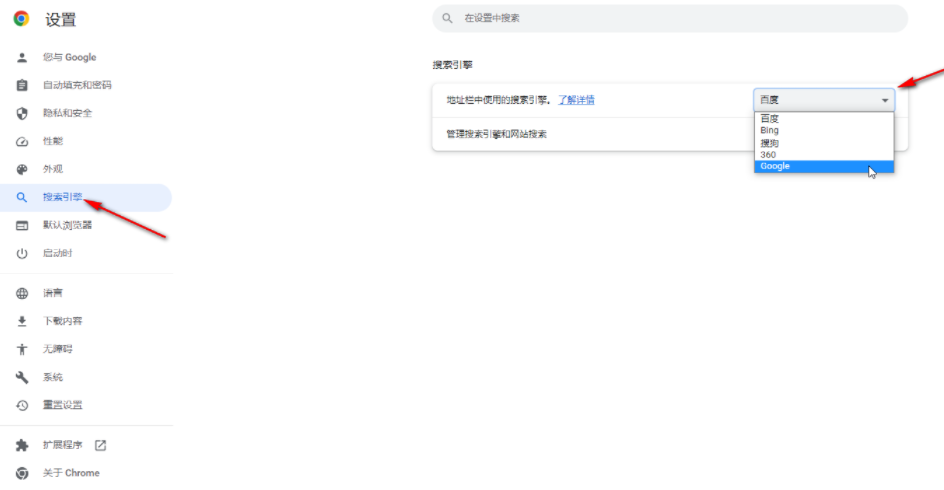Click the download arrow icon for 下载内容
The height and width of the screenshot is (490, 944).
(x=22, y=321)
